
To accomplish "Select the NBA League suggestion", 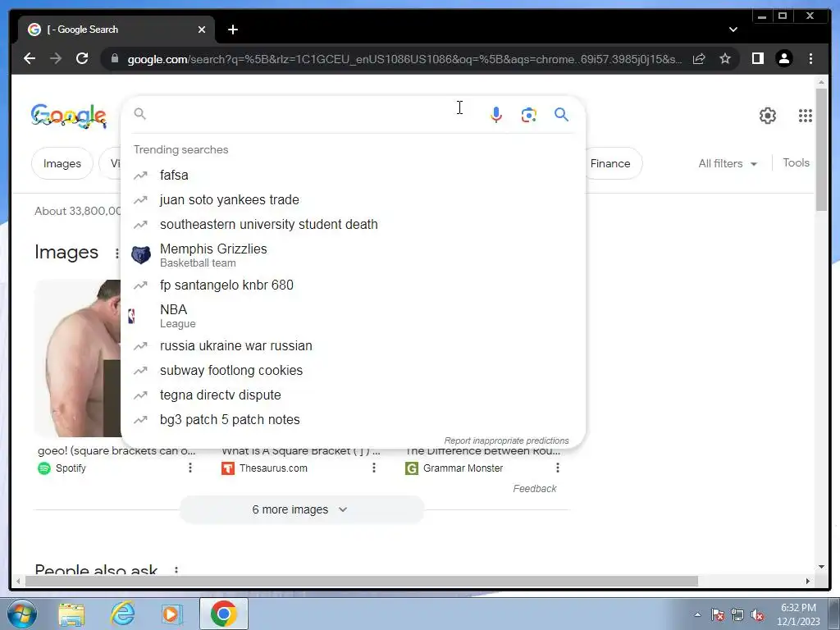I will (x=353, y=316).
